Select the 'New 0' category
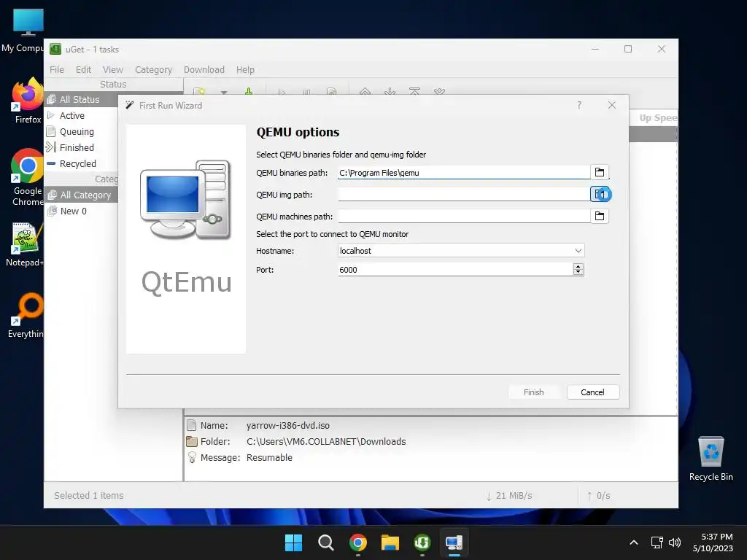This screenshot has height=560, width=747. (82, 211)
